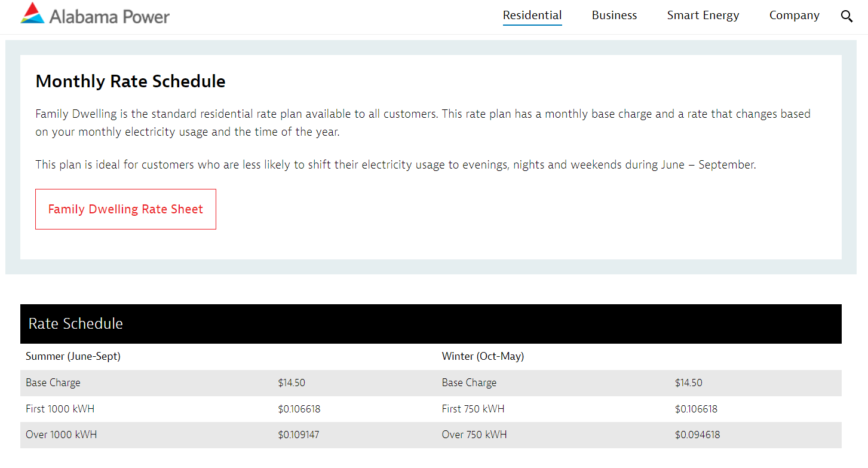Select the First 1000 kWH row label
This screenshot has width=868, height=468.
[60, 409]
